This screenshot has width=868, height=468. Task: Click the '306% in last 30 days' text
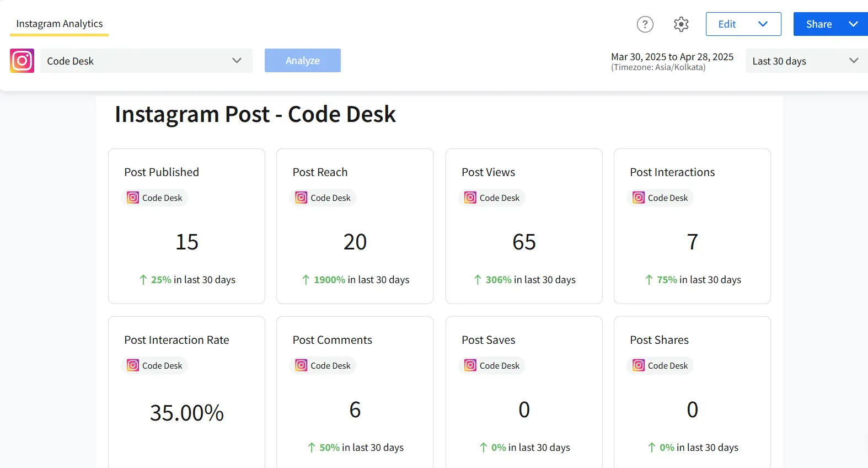531,280
